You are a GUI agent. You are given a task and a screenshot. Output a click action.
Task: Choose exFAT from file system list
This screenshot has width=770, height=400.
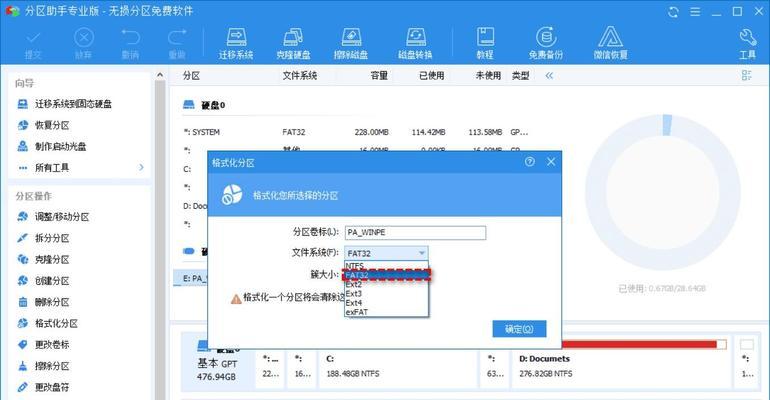386,312
